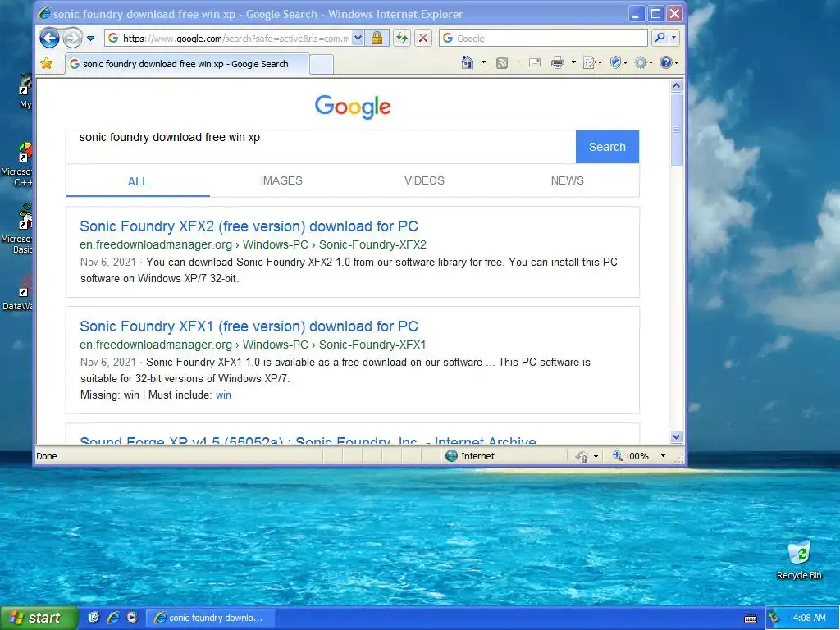This screenshot has width=840, height=630.
Task: Click the Google query text field
Action: [321, 147]
